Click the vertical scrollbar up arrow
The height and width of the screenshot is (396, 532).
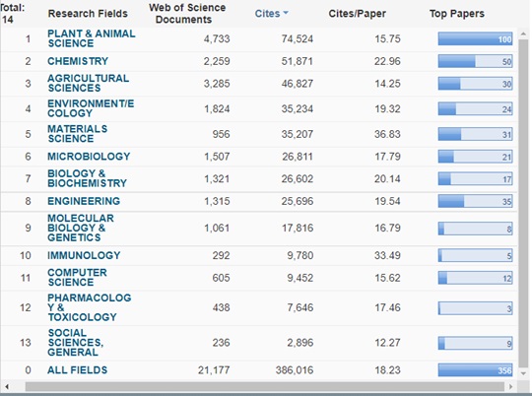click(x=523, y=33)
